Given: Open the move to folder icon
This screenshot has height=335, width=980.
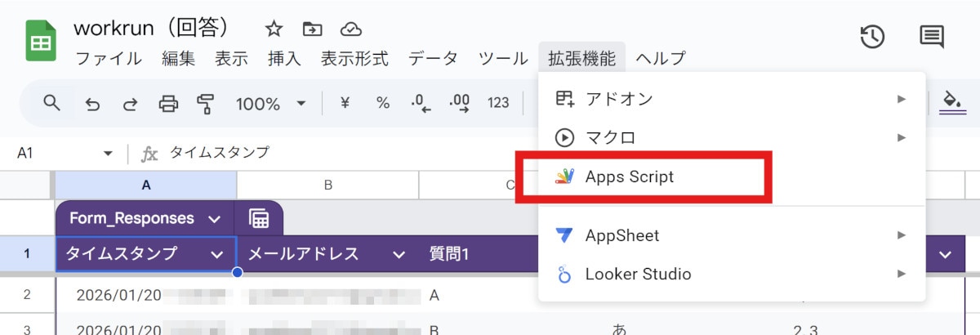Looking at the screenshot, I should pos(312,29).
